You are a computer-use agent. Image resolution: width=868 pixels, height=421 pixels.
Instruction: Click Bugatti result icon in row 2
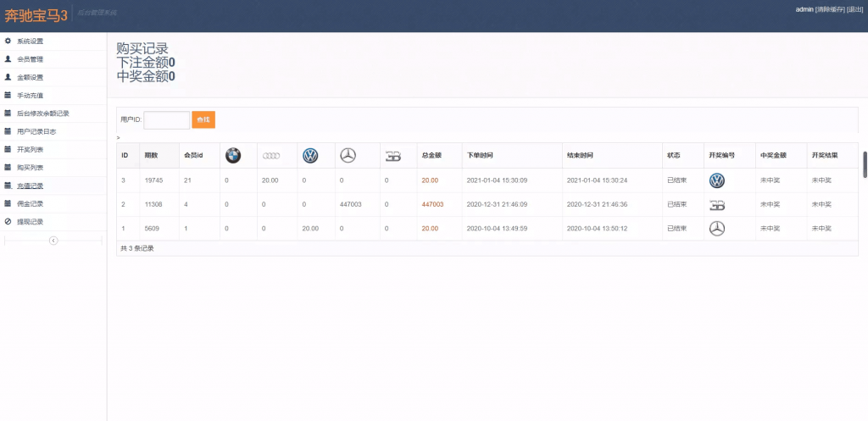(717, 204)
